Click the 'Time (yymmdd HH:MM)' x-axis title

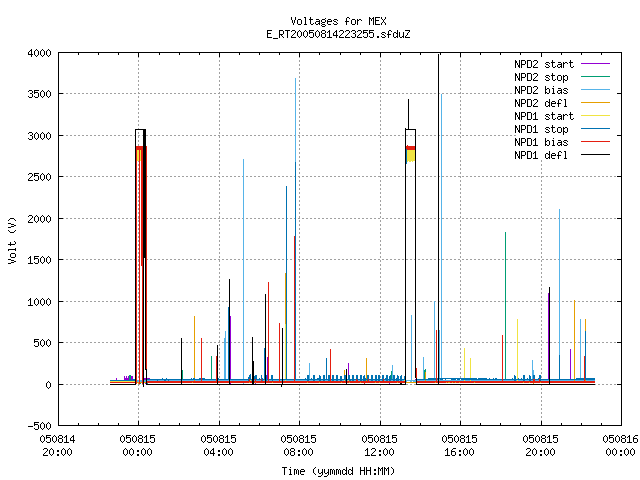[x=338, y=471]
